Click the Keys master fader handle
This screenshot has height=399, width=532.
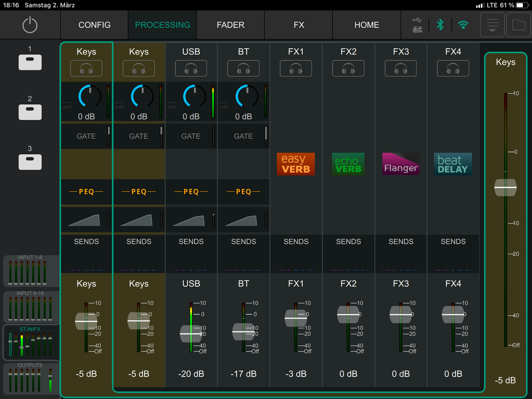click(505, 187)
